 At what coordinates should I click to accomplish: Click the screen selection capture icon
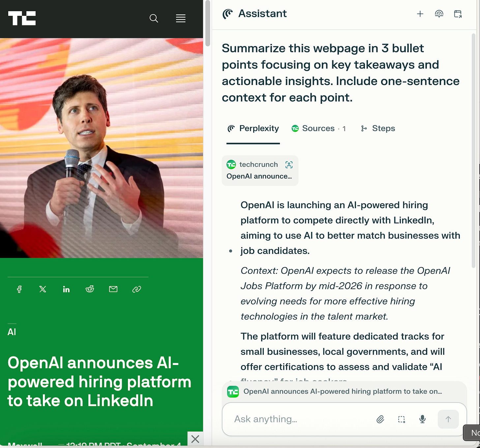(401, 419)
